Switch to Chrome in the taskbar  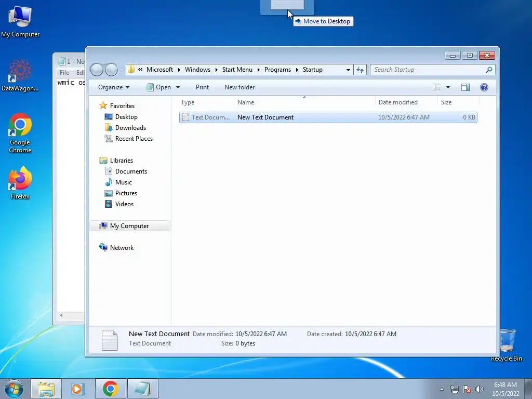pos(110,389)
